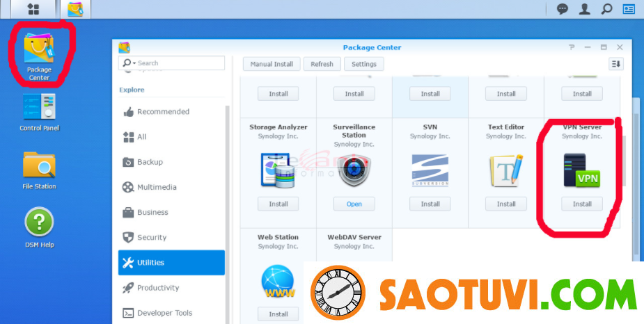Open the sort order dropdown button

pyautogui.click(x=615, y=64)
